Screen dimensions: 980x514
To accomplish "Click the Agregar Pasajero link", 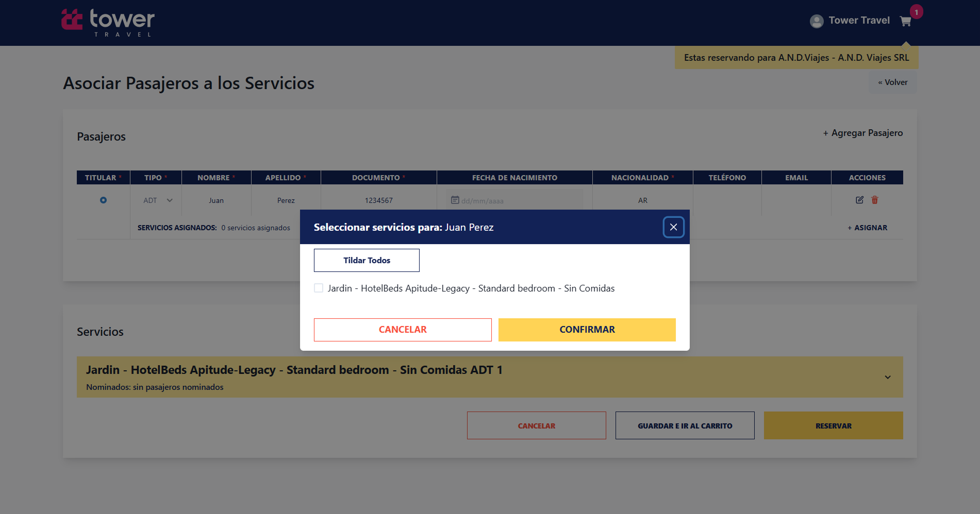I will pyautogui.click(x=863, y=133).
